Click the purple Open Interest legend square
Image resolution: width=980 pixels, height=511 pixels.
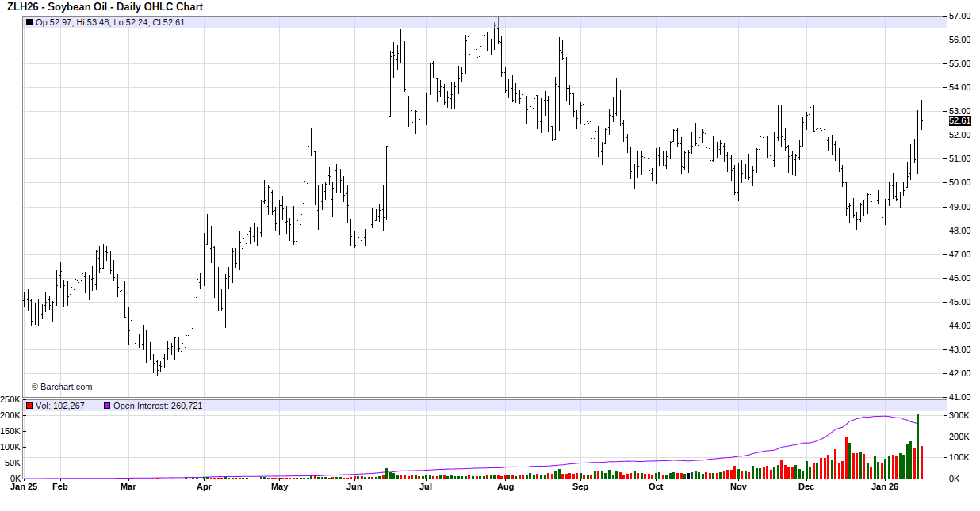pos(107,406)
